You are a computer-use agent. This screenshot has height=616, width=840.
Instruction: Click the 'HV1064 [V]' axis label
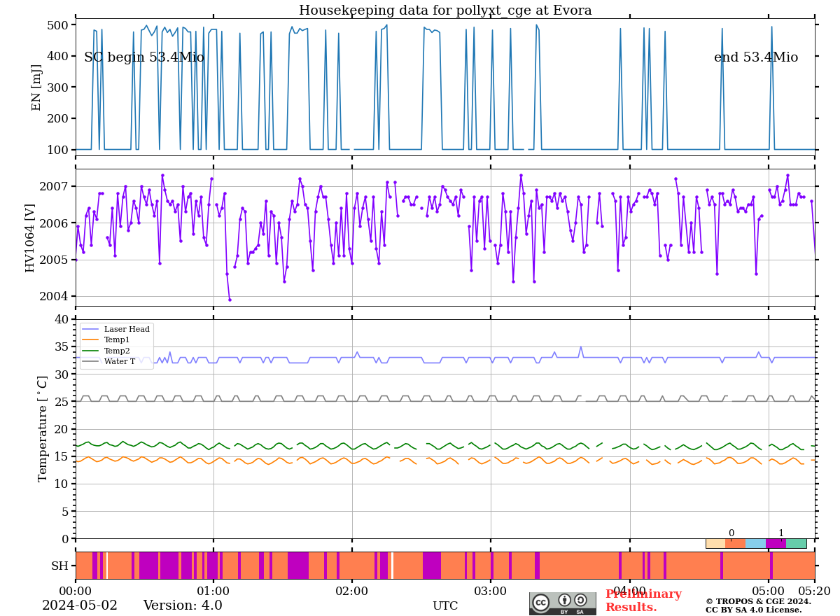click(x=30, y=237)
